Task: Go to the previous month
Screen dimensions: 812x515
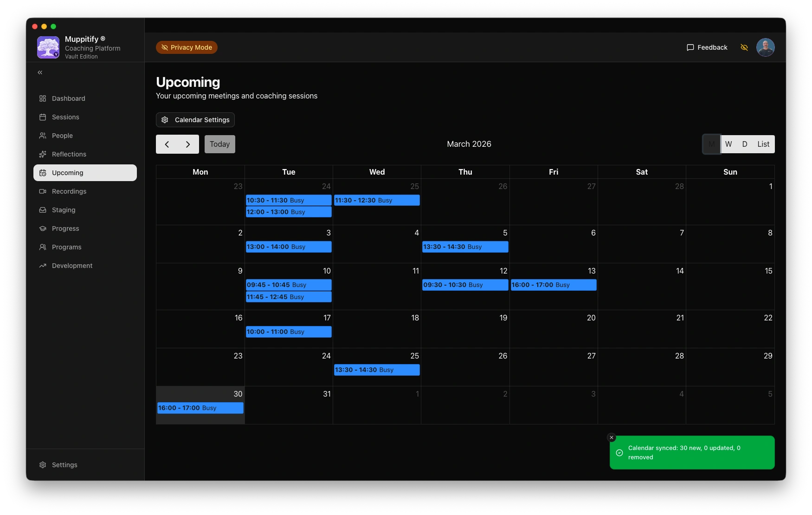Action: (167, 144)
